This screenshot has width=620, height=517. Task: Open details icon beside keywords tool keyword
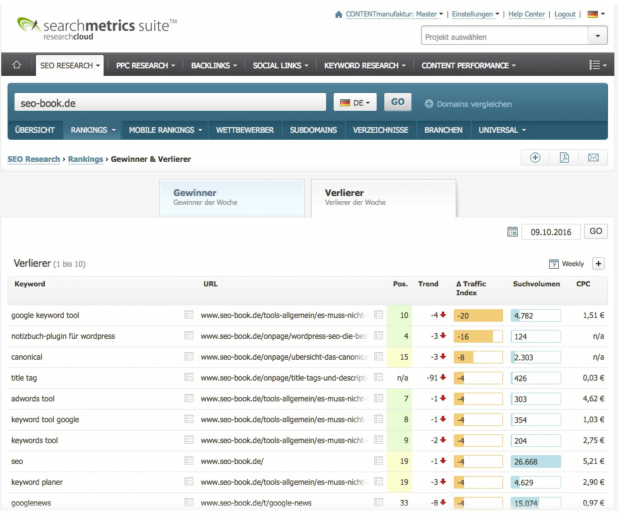189,440
